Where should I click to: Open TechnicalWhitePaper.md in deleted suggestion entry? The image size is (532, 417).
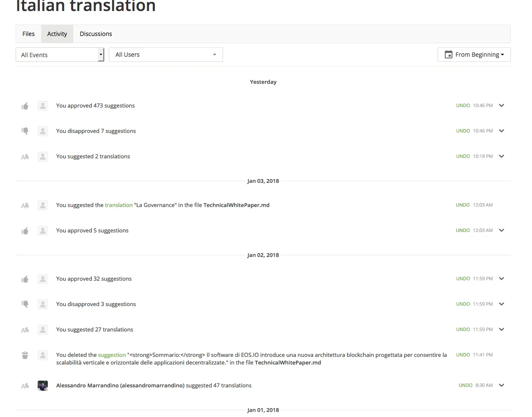(288, 363)
